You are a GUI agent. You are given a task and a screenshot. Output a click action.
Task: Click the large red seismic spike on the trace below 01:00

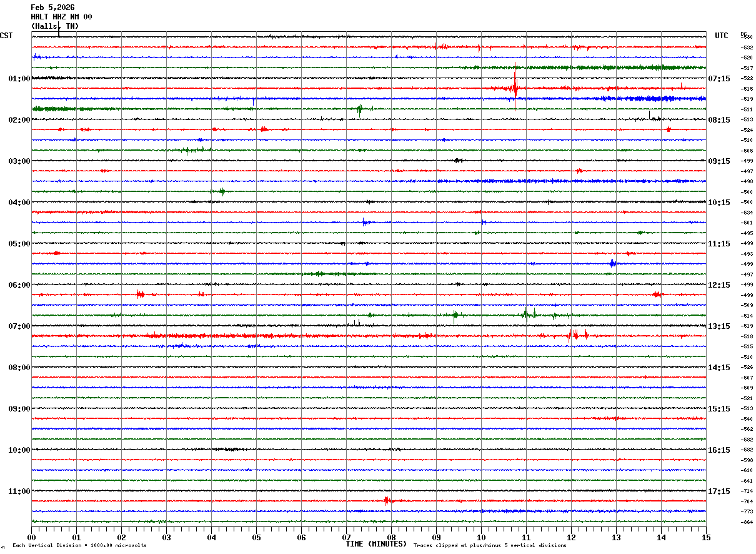(515, 88)
